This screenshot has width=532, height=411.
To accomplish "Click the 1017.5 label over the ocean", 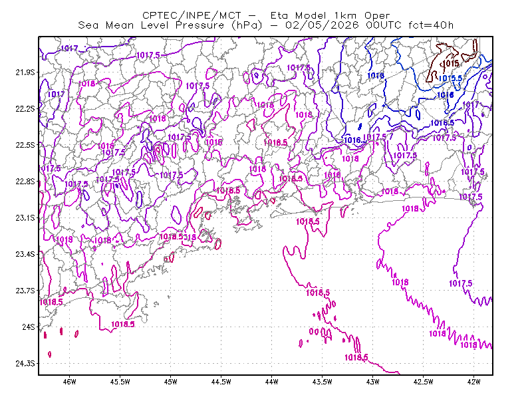I will [x=460, y=283].
